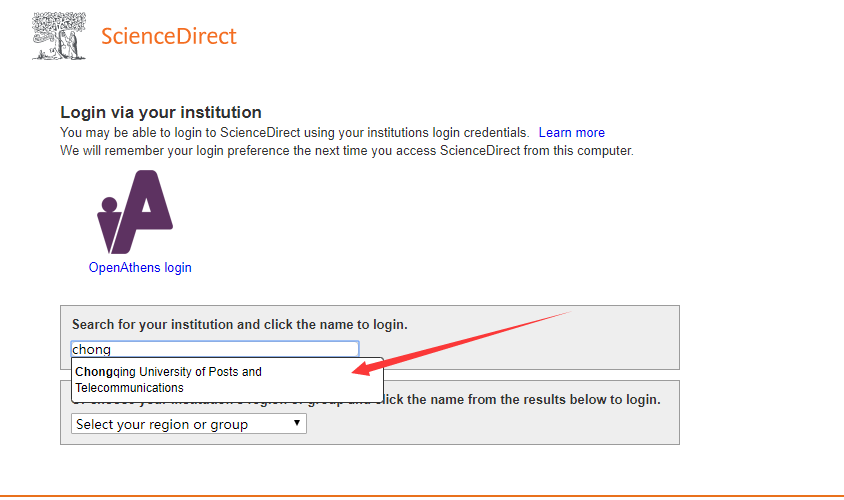Image resolution: width=844 pixels, height=500 pixels.
Task: Open the ScienceDirect home title link
Action: tap(168, 36)
